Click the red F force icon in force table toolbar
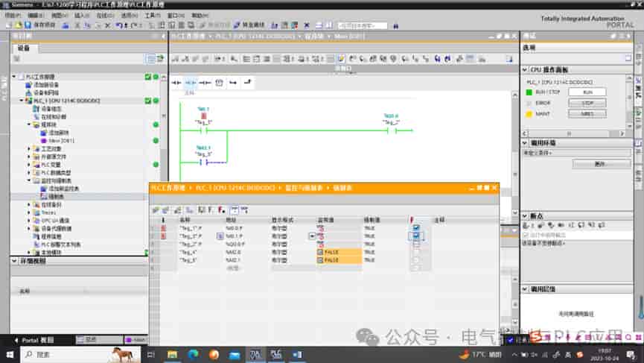The height and width of the screenshot is (363, 644). (x=221, y=210)
